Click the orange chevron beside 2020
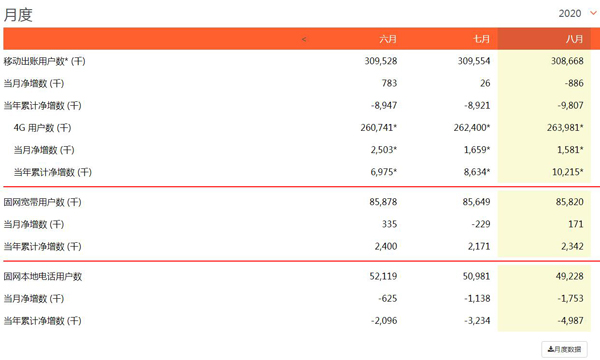This screenshot has height=360, width=600. coord(593,13)
